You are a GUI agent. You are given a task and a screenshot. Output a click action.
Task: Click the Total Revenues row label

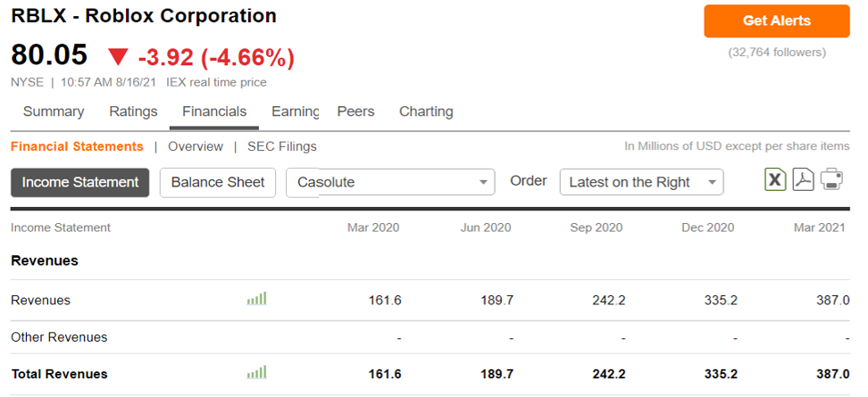59,374
